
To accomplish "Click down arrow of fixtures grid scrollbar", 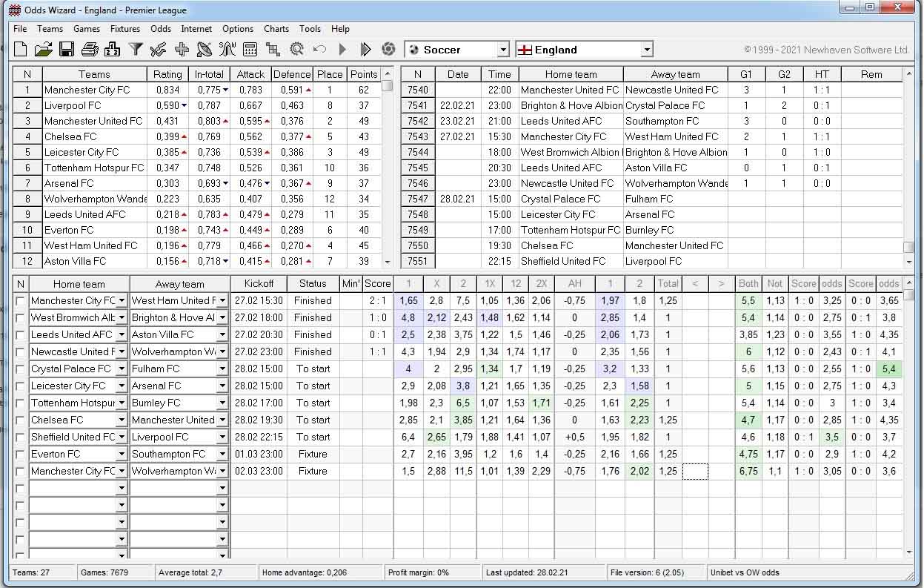I will coord(909,552).
